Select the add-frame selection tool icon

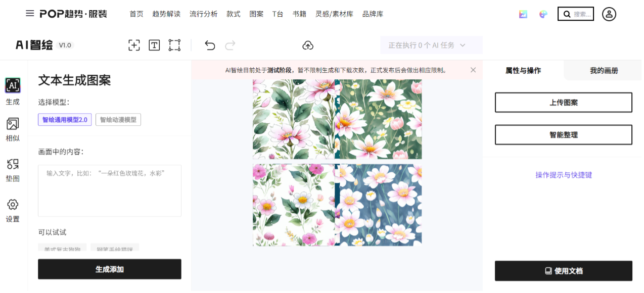(134, 45)
